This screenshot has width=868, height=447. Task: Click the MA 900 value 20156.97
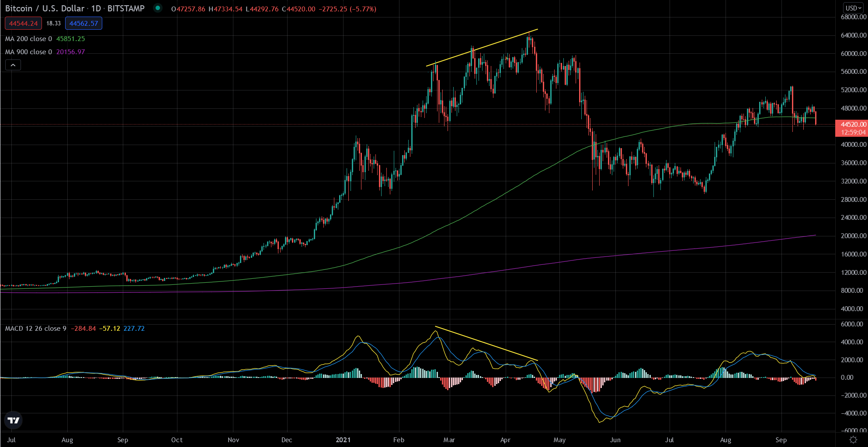tap(70, 52)
